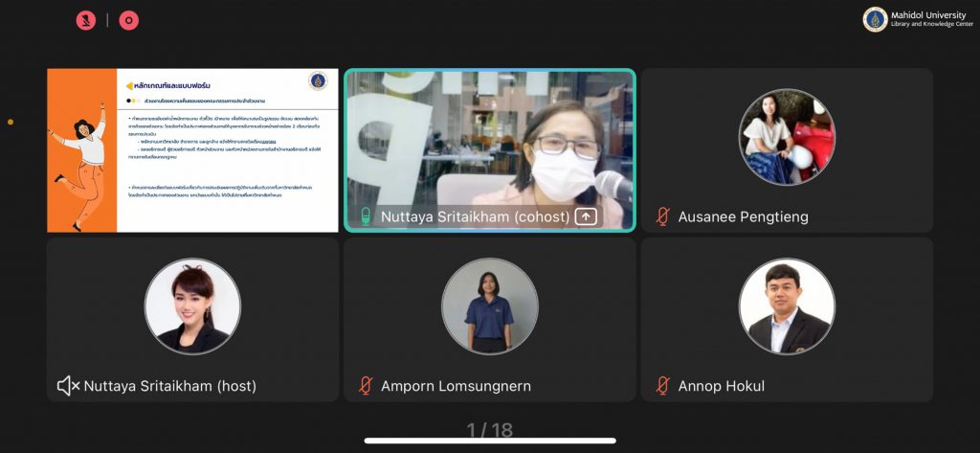
Task: Click the muted mic icon beside Amporn Lomsungnern
Action: pyautogui.click(x=365, y=386)
